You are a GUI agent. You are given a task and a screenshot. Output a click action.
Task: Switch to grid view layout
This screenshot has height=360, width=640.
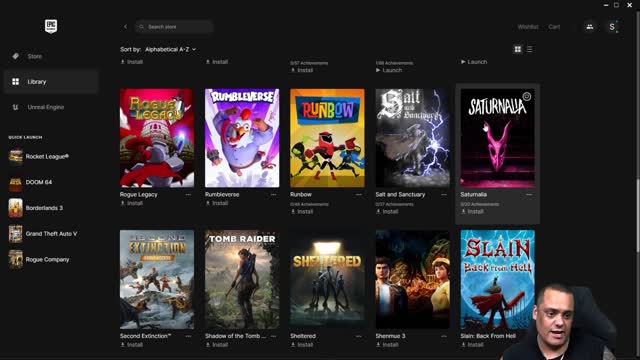click(x=518, y=49)
